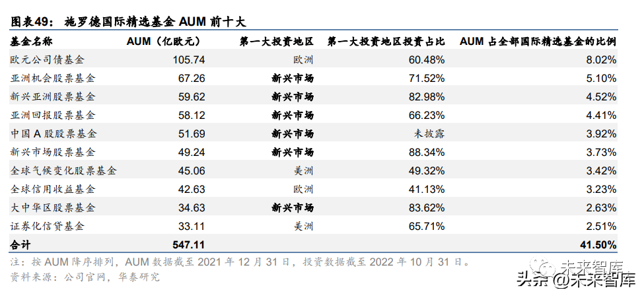Select the percentage 49.32%
644x296 pixels.
(427, 171)
